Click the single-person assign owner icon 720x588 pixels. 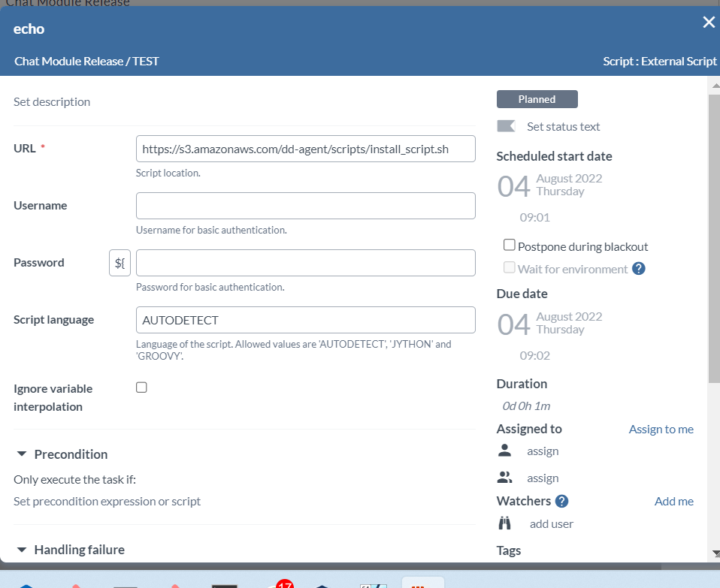505,451
